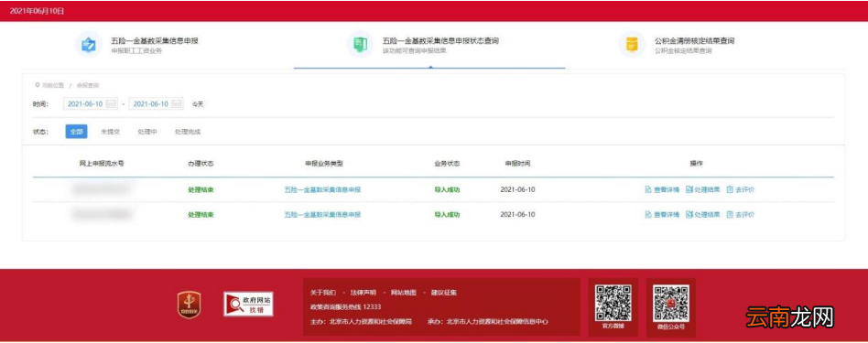Click 查看详情 icon in the first row
This screenshot has width=868, height=343.
[647, 189]
